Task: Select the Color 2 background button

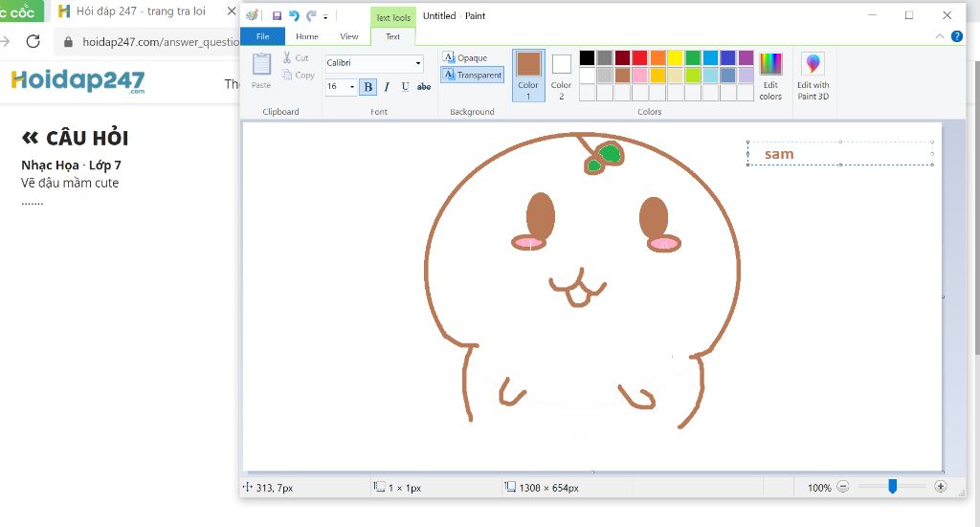Action: [561, 76]
